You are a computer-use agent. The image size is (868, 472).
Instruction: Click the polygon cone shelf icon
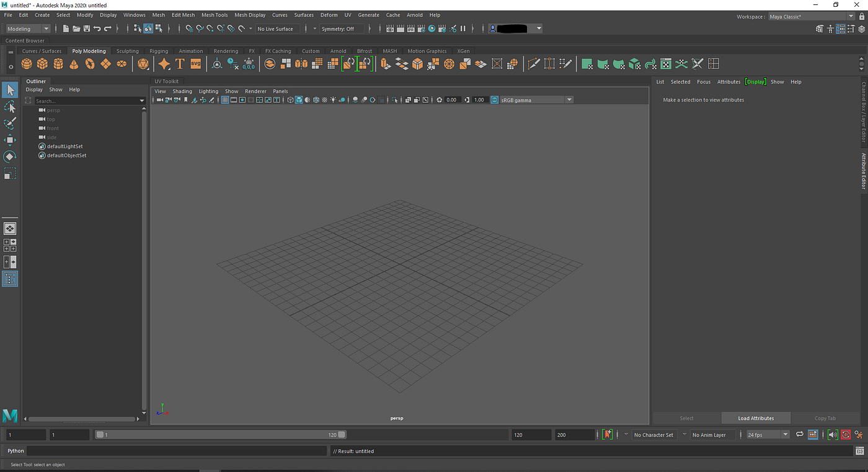(x=74, y=64)
